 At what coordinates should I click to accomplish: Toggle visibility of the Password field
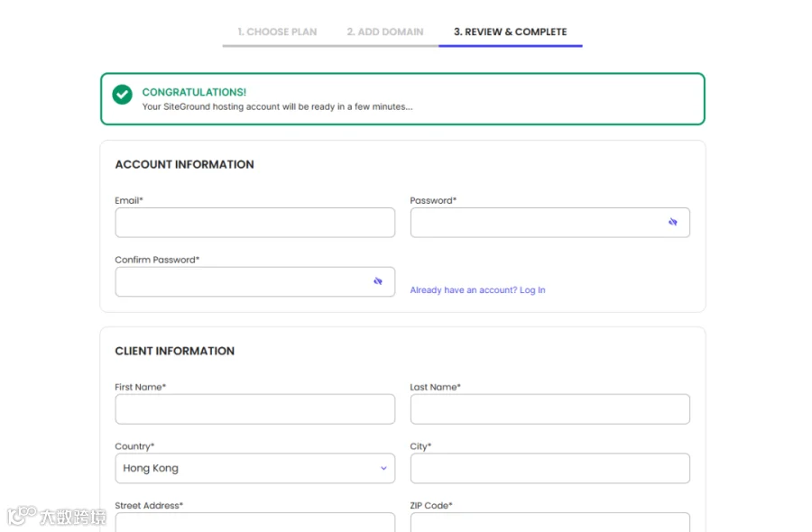coord(672,222)
